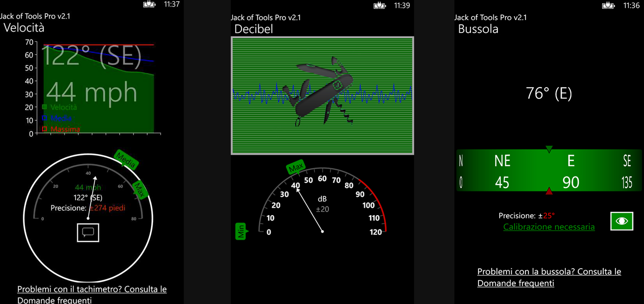The width and height of the screenshot is (644, 304).
Task: Tap the battery icon beside 11:36
Action: pos(608,6)
